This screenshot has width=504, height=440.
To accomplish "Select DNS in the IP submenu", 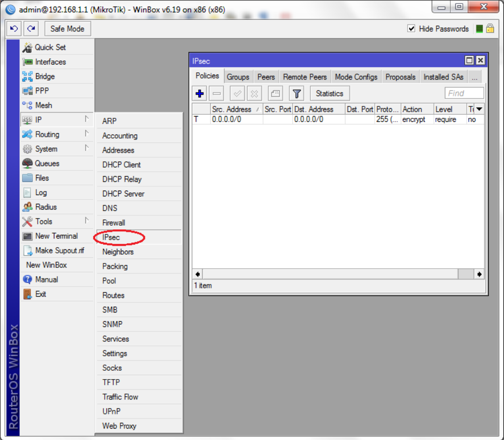I will (x=139, y=208).
